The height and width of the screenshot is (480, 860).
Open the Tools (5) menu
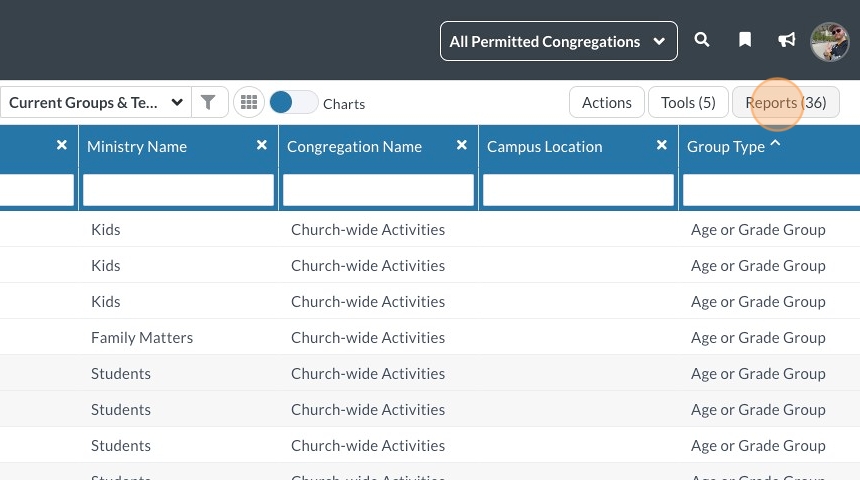pyautogui.click(x=688, y=102)
